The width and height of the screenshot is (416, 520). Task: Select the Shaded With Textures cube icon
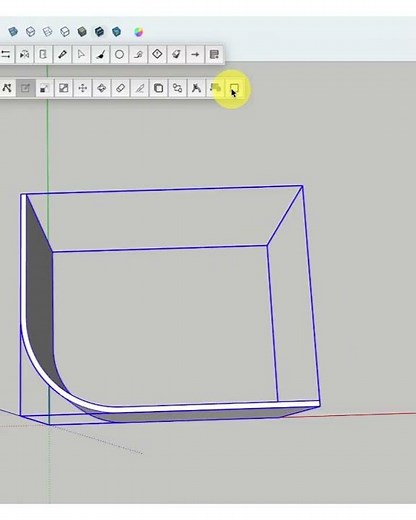(99, 32)
